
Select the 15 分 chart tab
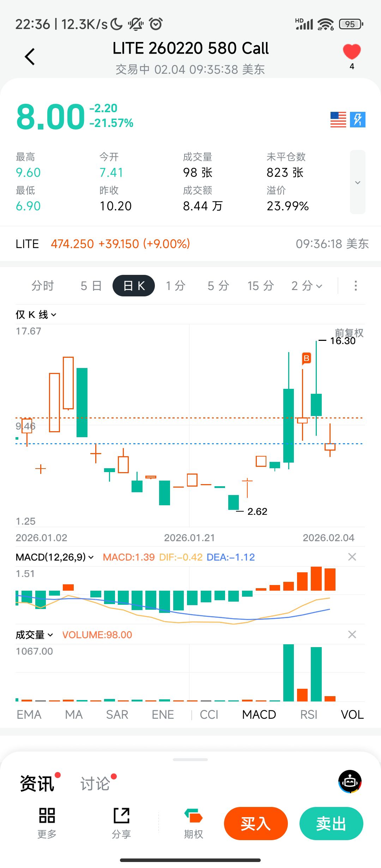point(261,286)
